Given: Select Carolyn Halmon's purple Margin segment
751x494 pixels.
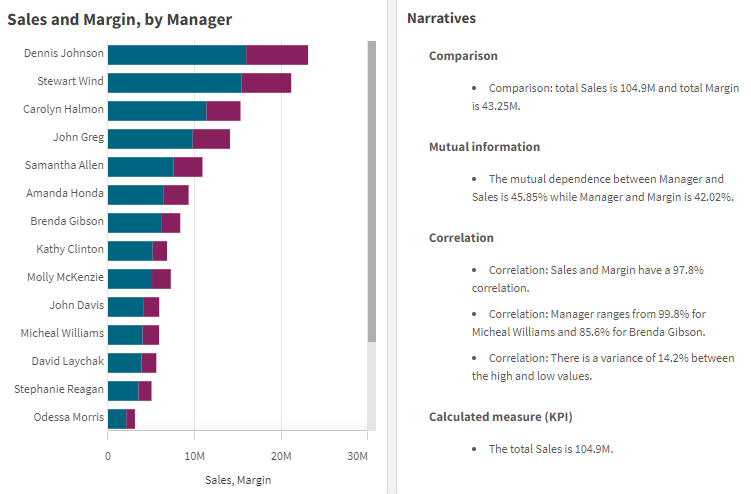Looking at the screenshot, I should click(x=223, y=111).
